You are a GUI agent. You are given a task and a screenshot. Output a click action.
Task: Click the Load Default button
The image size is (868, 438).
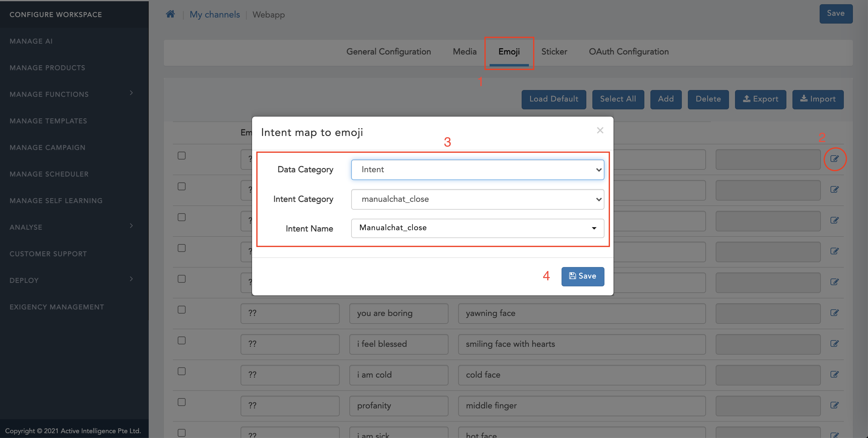(x=554, y=99)
